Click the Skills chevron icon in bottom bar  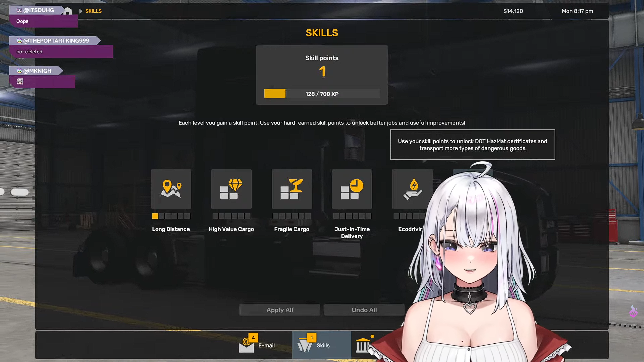(305, 345)
